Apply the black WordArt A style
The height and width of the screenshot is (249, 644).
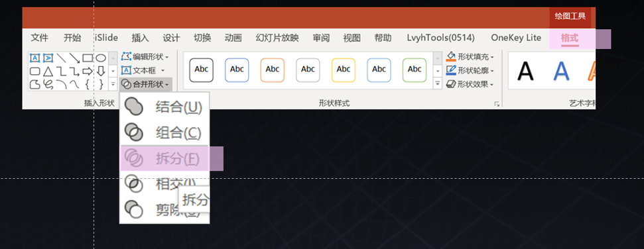point(525,71)
